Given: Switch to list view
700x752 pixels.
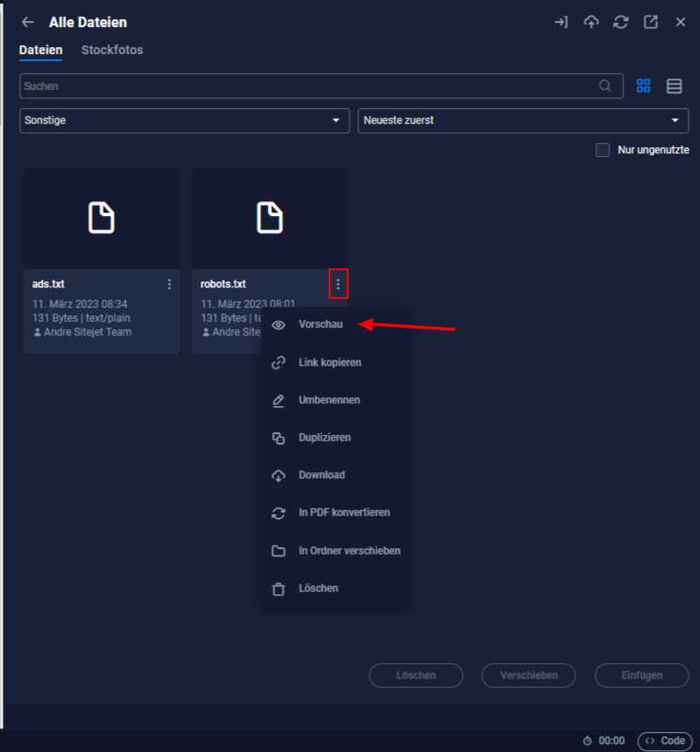Looking at the screenshot, I should [674, 85].
